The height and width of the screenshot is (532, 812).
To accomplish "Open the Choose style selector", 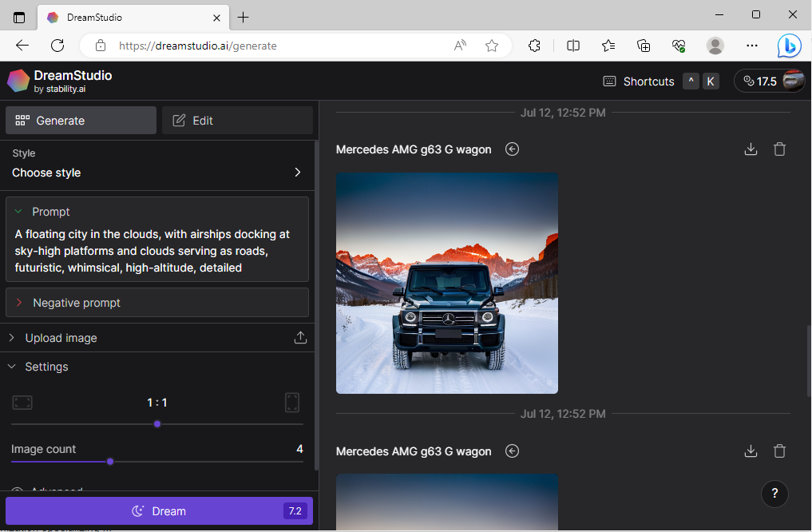I will tap(156, 173).
